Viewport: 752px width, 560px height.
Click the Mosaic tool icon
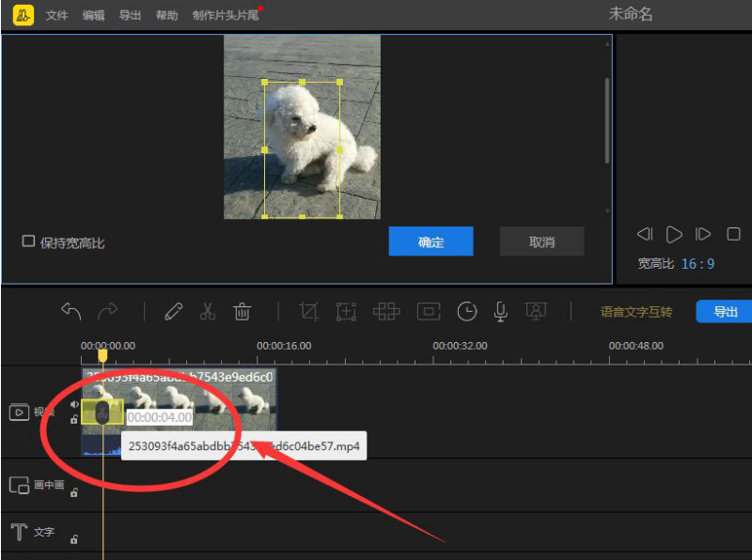pos(386,312)
